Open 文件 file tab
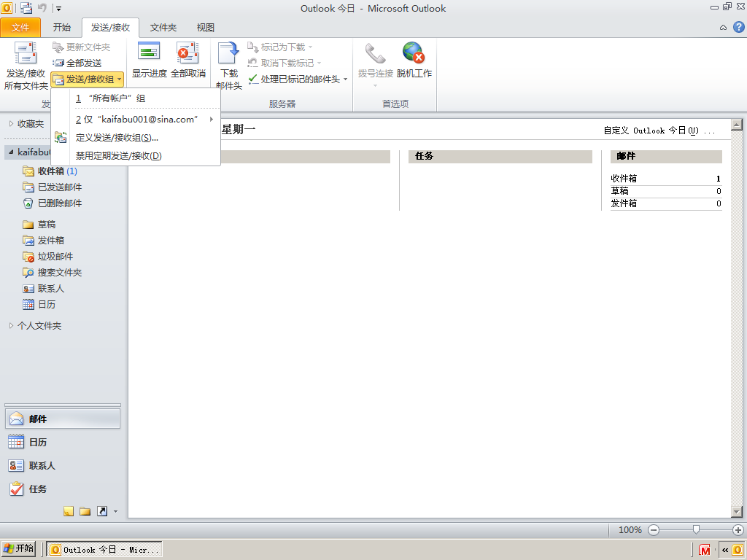The width and height of the screenshot is (747, 560). 20,28
